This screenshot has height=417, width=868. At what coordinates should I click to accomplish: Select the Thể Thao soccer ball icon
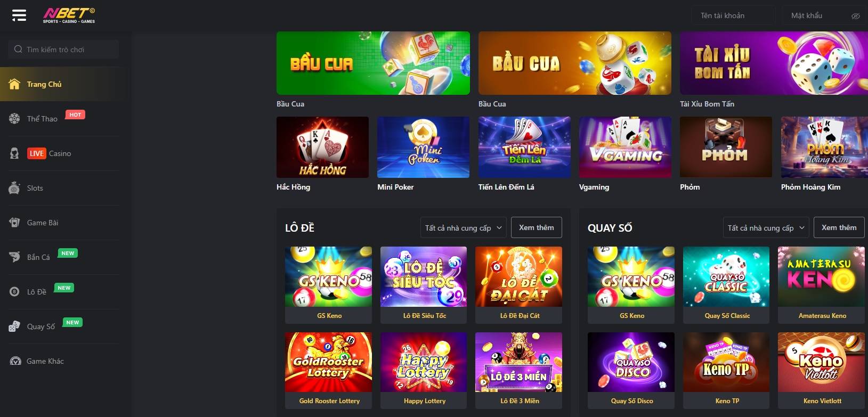tap(14, 119)
